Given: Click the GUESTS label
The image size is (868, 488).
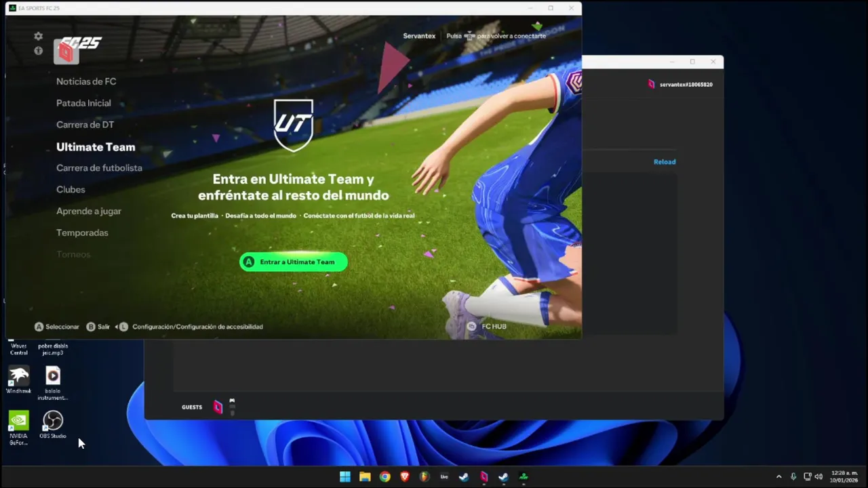Looking at the screenshot, I should 192,407.
